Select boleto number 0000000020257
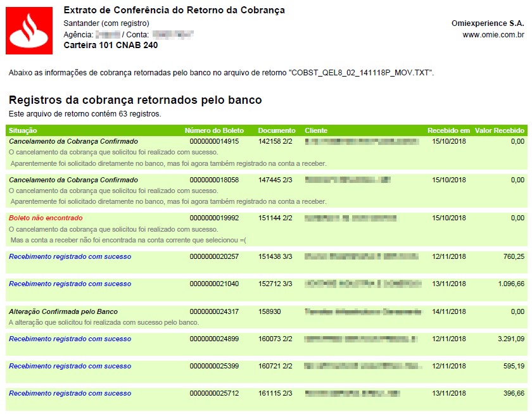This screenshot has height=414, width=532. point(214,256)
